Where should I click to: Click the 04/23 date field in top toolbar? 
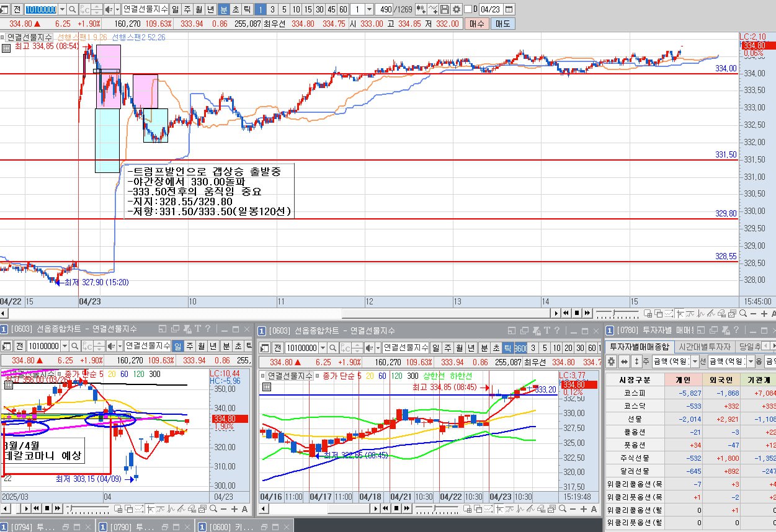point(490,9)
